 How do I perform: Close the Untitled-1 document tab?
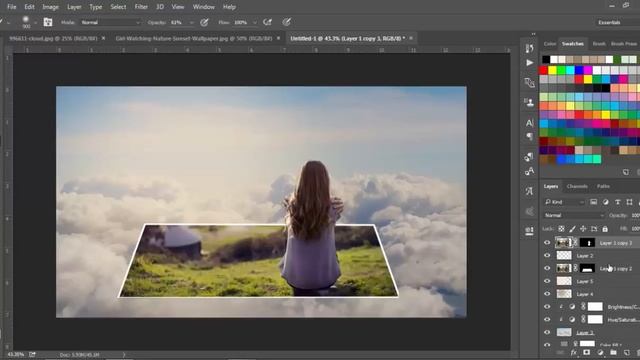pyautogui.click(x=411, y=38)
